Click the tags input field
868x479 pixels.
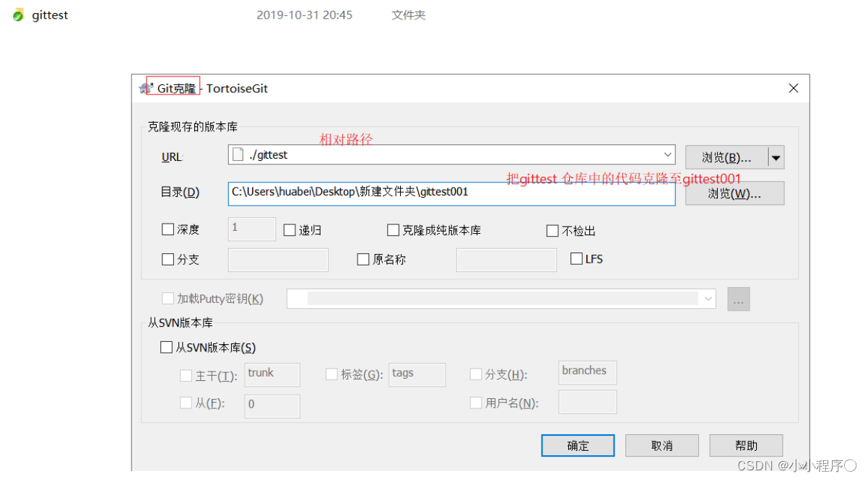417,374
